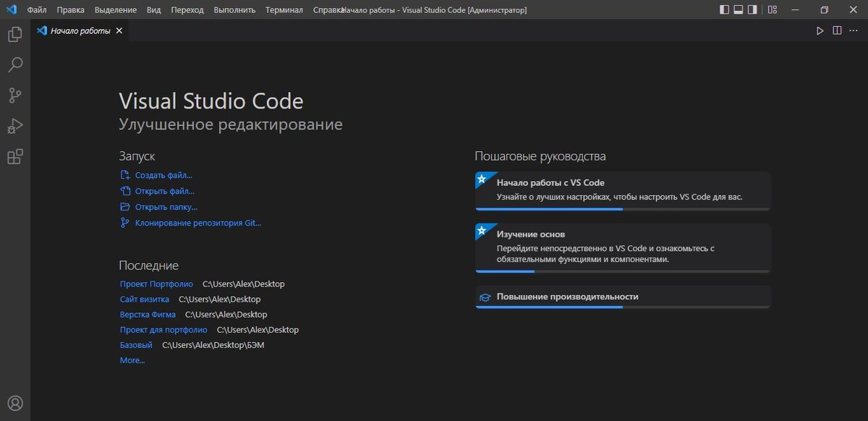Open the Search view in the activity bar

(15, 64)
